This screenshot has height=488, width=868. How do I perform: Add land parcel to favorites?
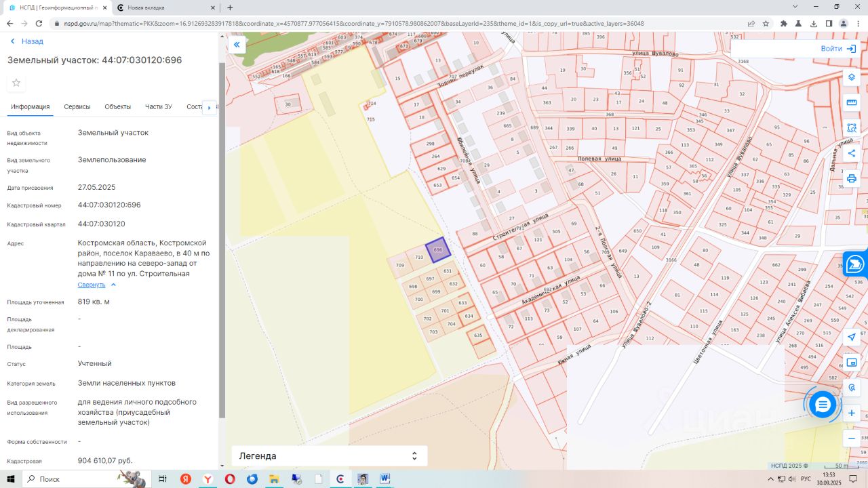pos(16,83)
